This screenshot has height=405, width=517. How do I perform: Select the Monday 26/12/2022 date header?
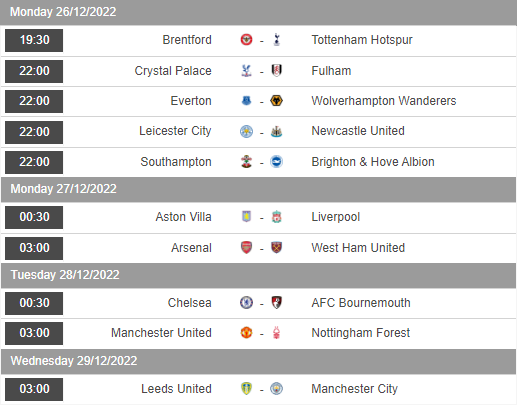point(258,12)
